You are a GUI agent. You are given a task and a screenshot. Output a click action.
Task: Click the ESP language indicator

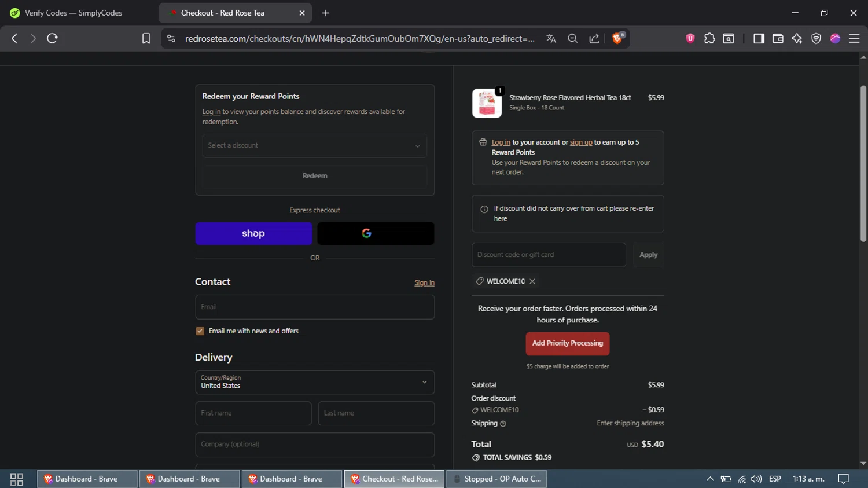(x=775, y=479)
